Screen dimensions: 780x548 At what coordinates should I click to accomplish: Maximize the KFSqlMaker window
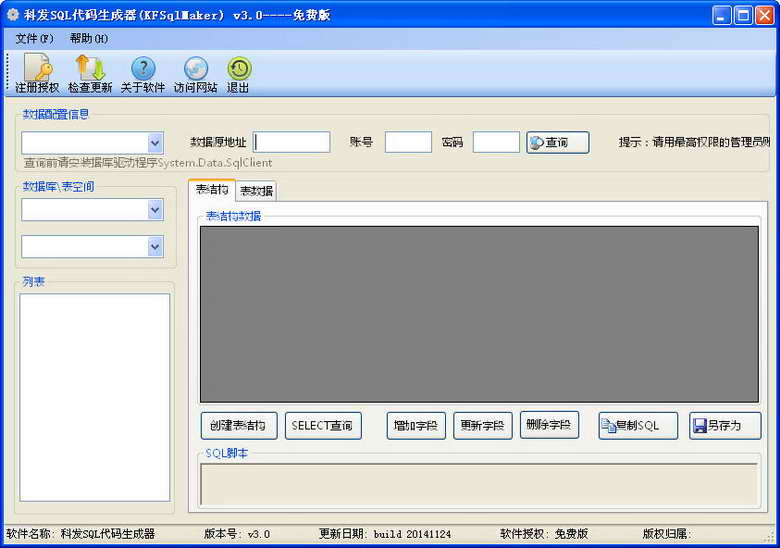pyautogui.click(x=743, y=15)
